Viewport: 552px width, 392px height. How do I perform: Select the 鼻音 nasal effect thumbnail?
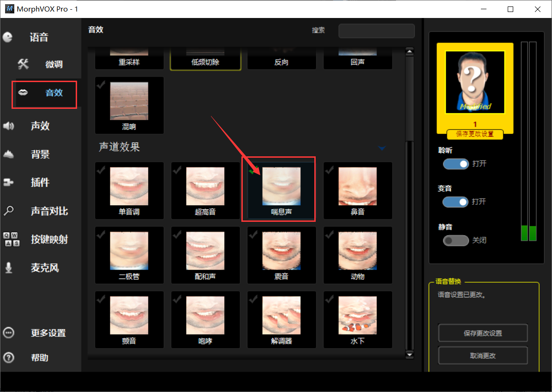tap(358, 186)
